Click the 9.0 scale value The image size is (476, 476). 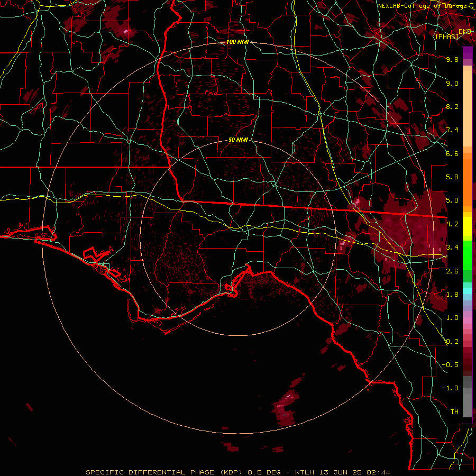(x=452, y=83)
